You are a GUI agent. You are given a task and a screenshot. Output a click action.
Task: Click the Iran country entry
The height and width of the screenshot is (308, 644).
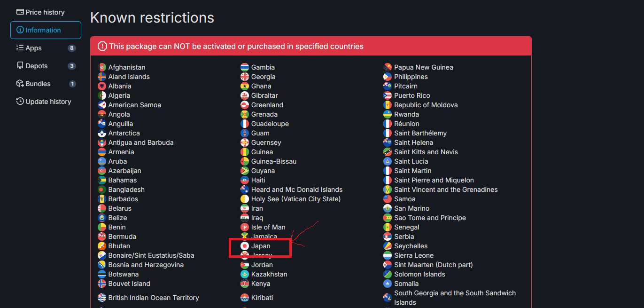point(257,208)
